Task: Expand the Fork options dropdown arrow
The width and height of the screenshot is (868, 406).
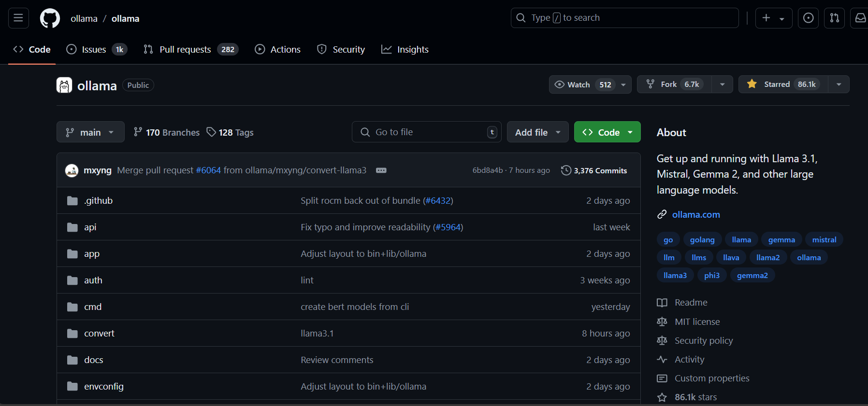Action: coord(722,84)
